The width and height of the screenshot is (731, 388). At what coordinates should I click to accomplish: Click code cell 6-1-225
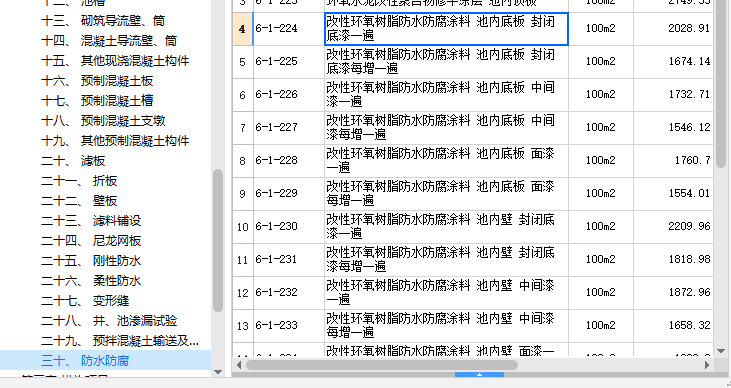(289, 62)
